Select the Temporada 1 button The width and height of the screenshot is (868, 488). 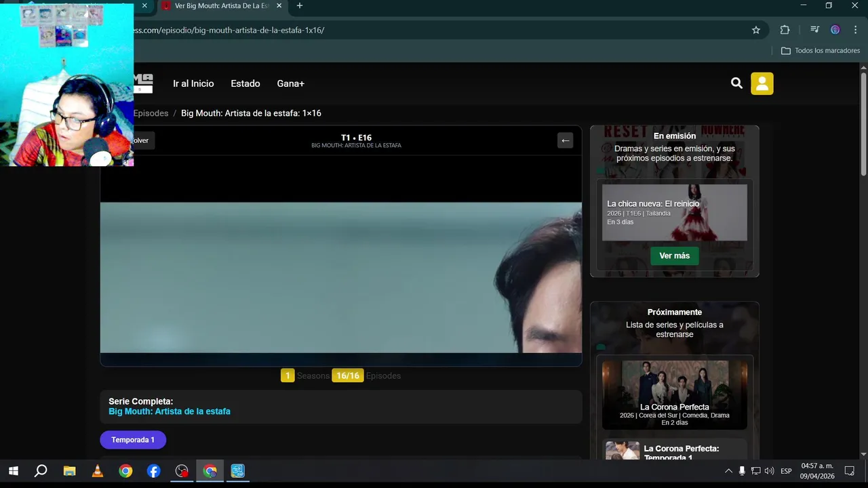[x=133, y=440]
